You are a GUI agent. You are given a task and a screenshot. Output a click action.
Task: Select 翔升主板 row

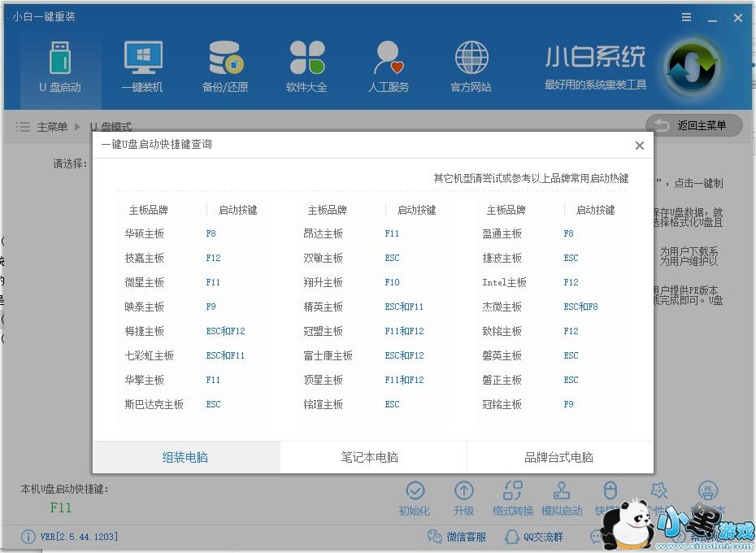[372, 282]
